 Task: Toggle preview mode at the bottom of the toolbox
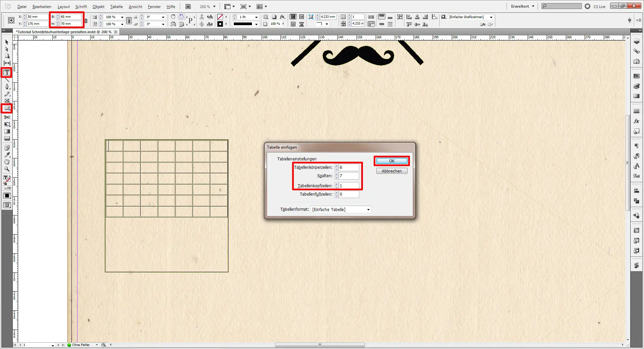click(6, 205)
